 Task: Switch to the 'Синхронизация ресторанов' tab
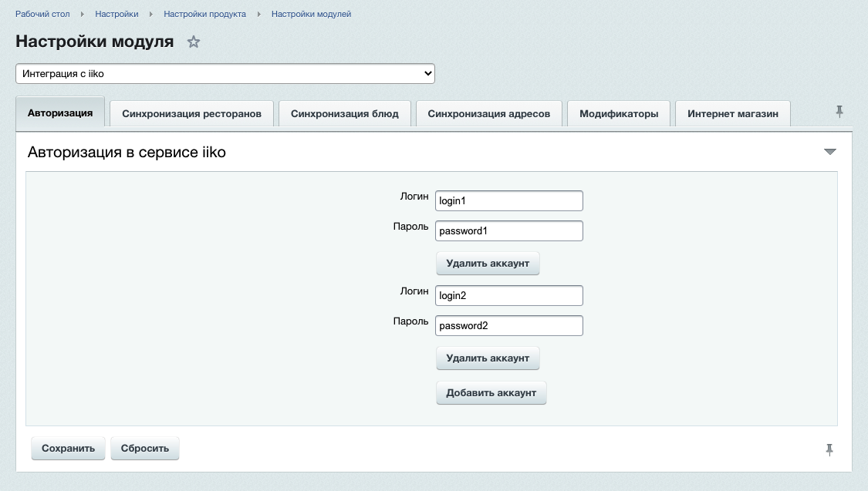click(191, 113)
